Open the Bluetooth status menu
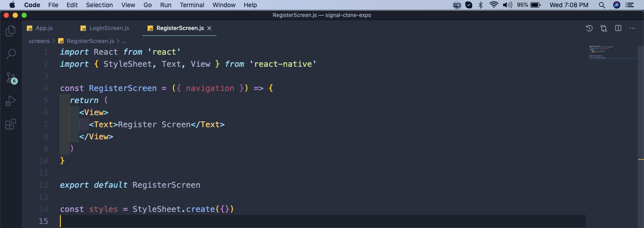Image resolution: width=644 pixels, height=228 pixels. (x=481, y=5)
